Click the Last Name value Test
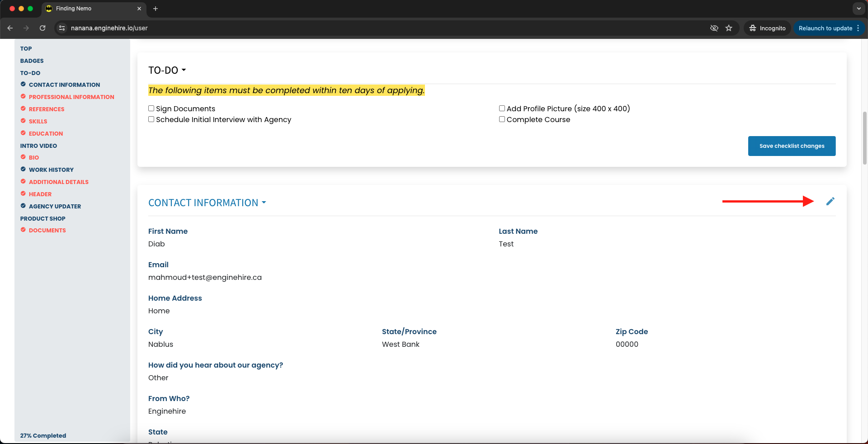Viewport: 868px width, 444px height. (x=506, y=244)
